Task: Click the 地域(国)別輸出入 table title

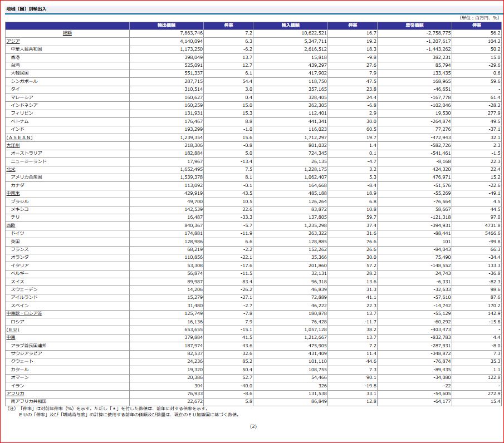Action: 27,9
